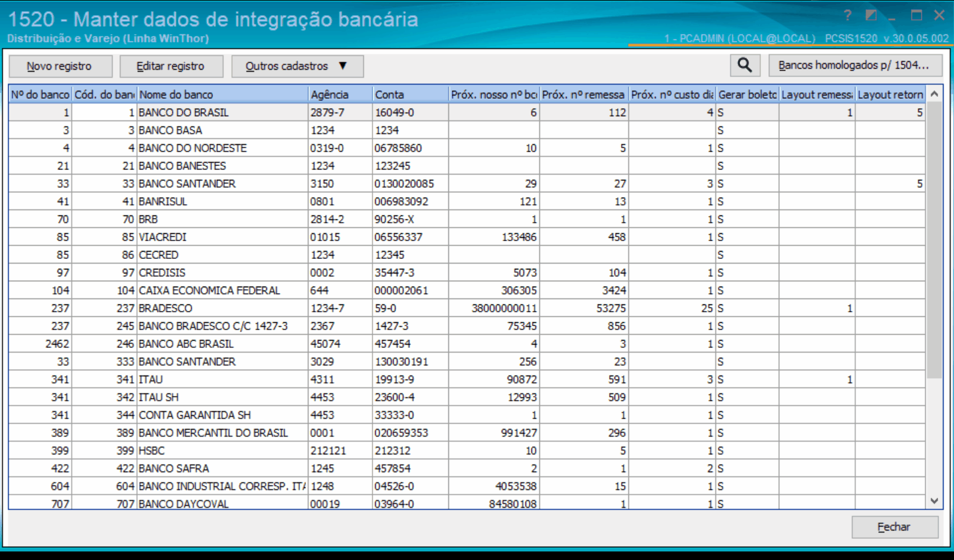Select the BRADESCO row with code 237
This screenshot has height=560, width=954.
click(x=467, y=308)
